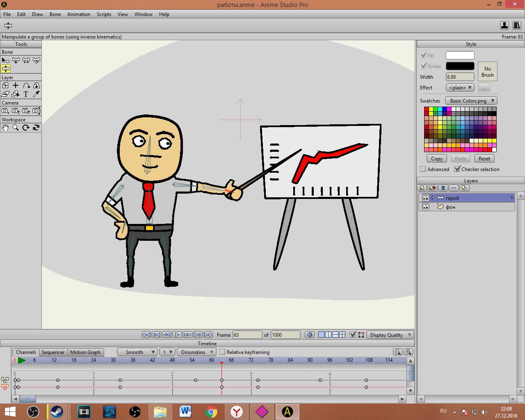This screenshot has width=525, height=420.
Task: Click the Duplicate Layer icon
Action: (432, 188)
